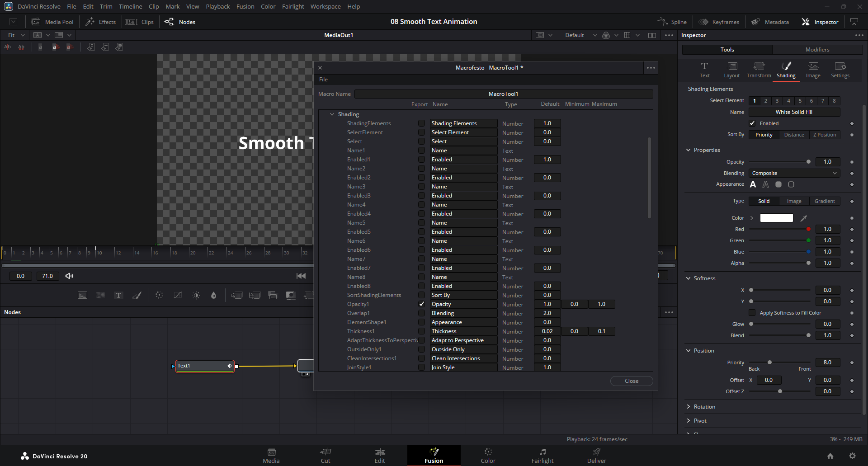Uncheck the Opacity1 export checkbox
This screenshot has height=466, width=868.
coord(421,304)
